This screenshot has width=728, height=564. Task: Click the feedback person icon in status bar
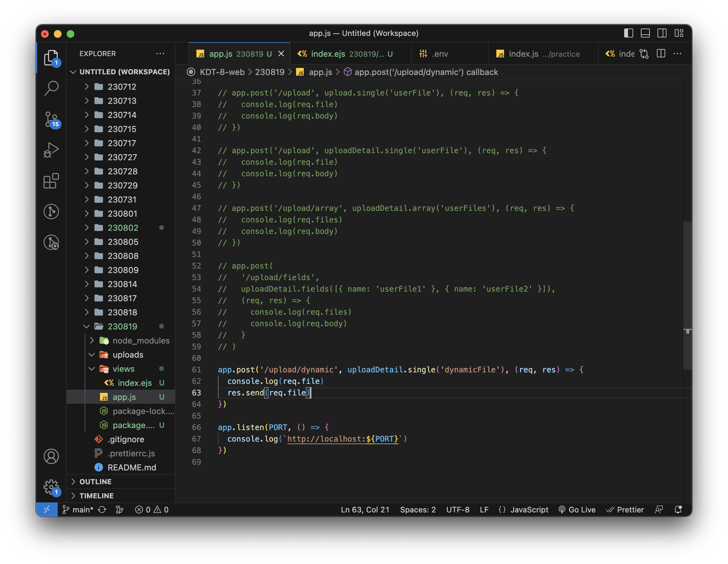(659, 510)
